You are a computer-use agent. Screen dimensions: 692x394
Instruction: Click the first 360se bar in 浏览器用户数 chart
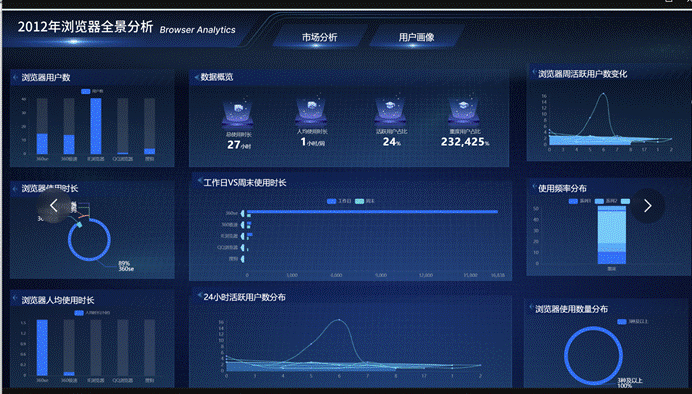click(x=42, y=144)
